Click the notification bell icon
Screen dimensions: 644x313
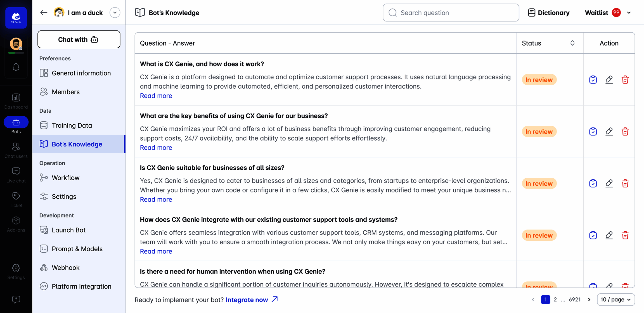pyautogui.click(x=16, y=67)
